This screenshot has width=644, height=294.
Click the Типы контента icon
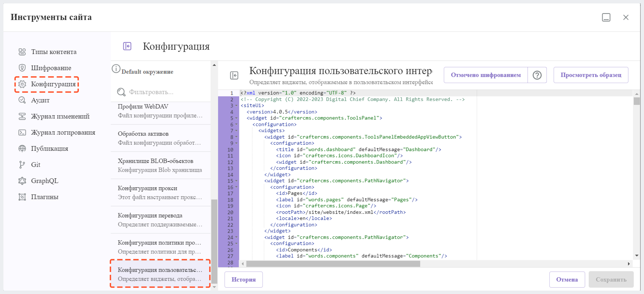[22, 52]
